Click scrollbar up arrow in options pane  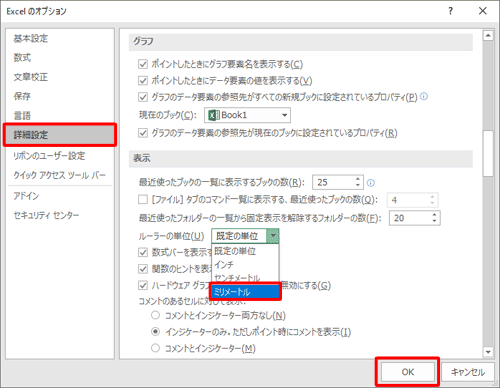488,35
